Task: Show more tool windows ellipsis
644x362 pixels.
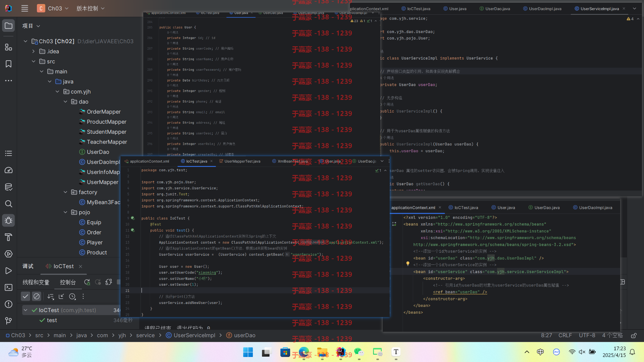Action: tap(8, 81)
